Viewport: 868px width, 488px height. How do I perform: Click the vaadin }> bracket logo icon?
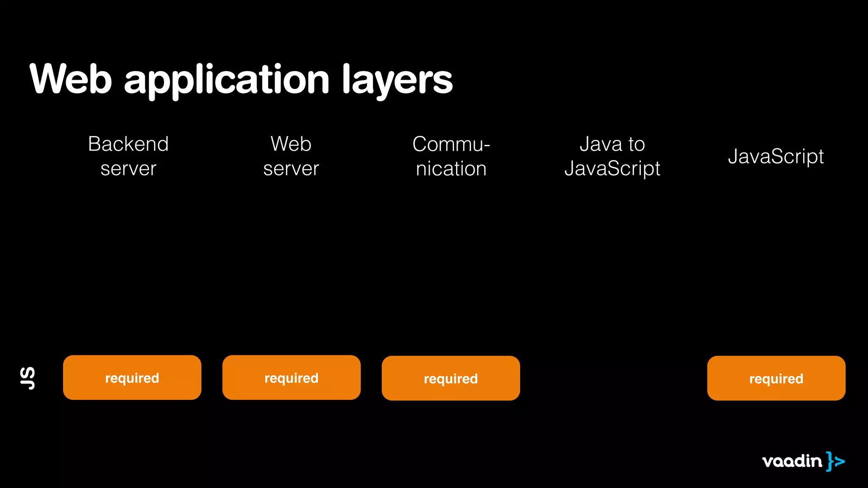click(x=835, y=461)
